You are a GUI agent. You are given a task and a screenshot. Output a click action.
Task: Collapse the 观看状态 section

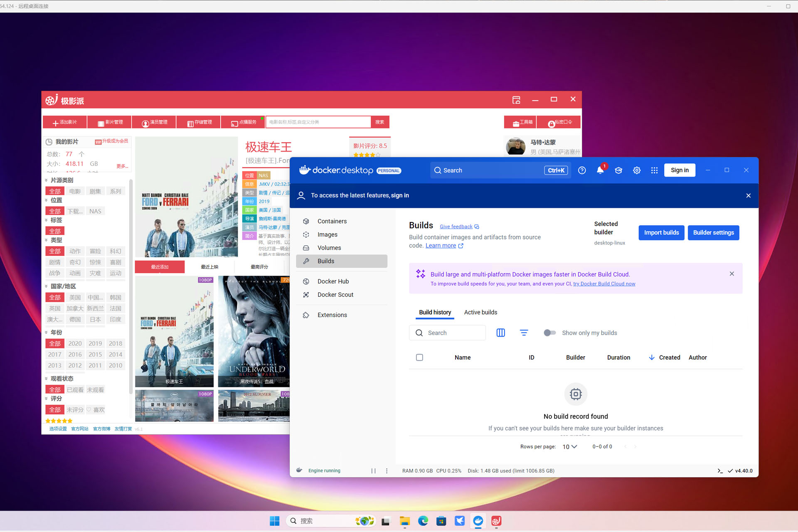47,379
